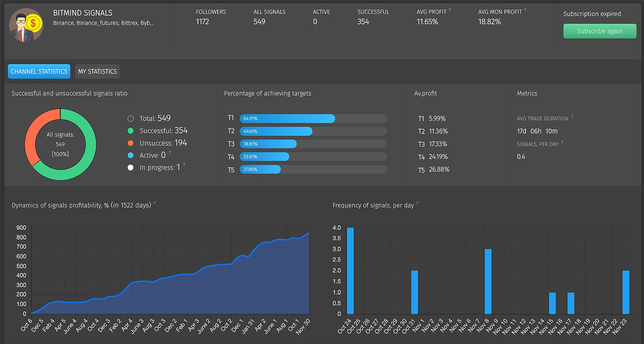Click the SUCCESSFUL value 354 in header
The width and height of the screenshot is (644, 344).
(x=363, y=22)
